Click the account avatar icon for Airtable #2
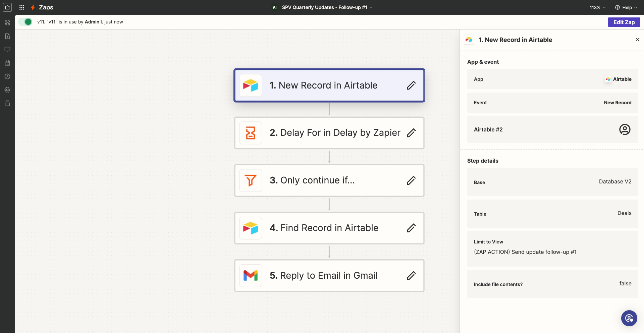The height and width of the screenshot is (333, 644). (625, 129)
